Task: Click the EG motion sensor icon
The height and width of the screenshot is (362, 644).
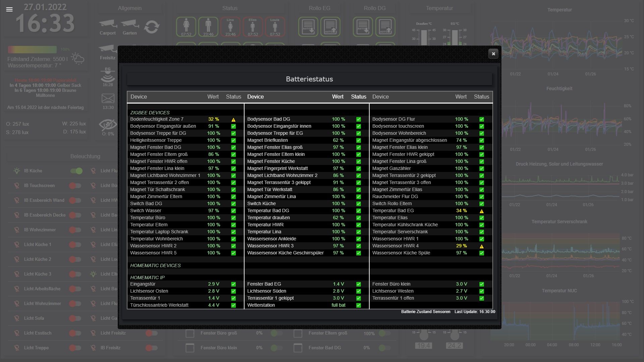Action: (108, 75)
